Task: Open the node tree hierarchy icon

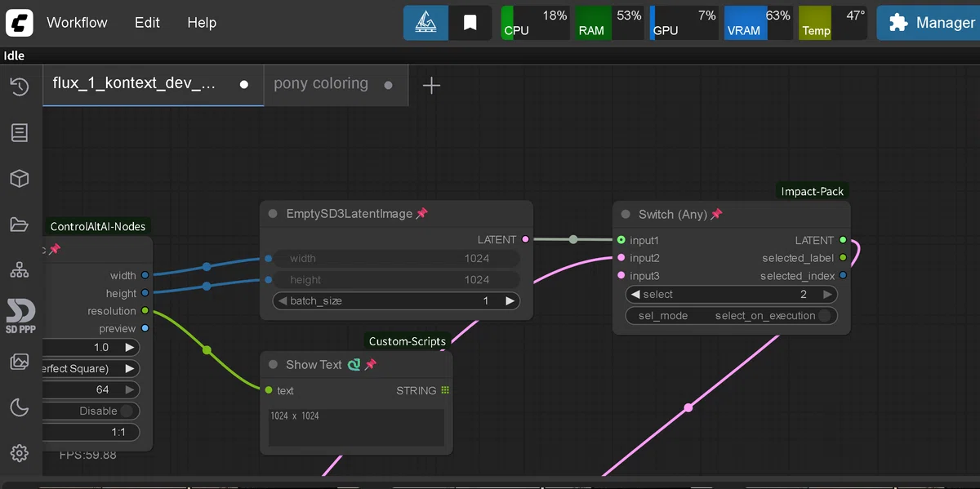Action: (x=20, y=269)
